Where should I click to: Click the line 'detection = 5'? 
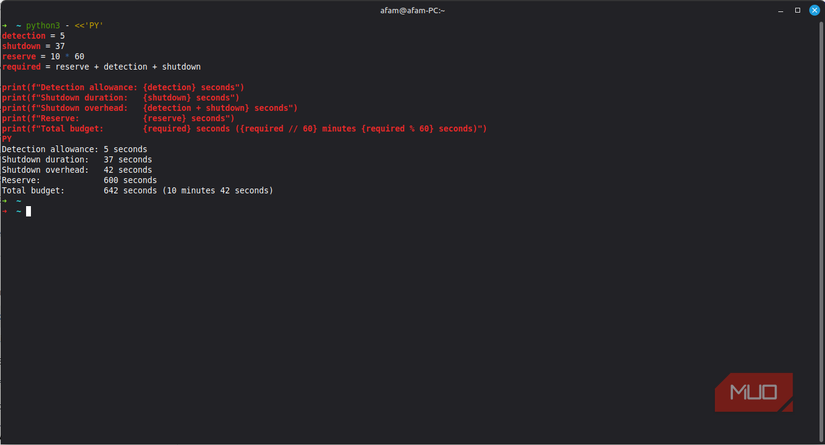point(33,36)
